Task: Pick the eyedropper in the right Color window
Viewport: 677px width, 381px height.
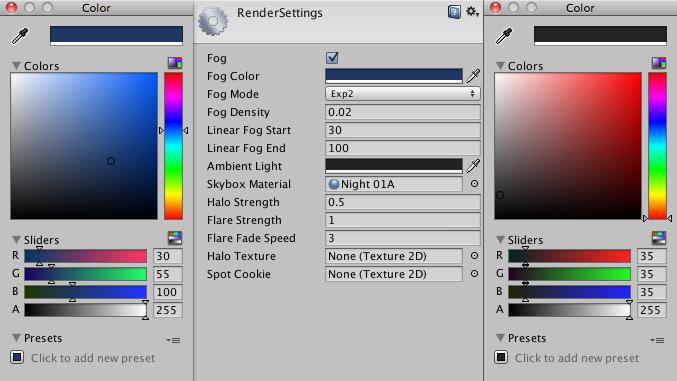Action: tap(504, 36)
